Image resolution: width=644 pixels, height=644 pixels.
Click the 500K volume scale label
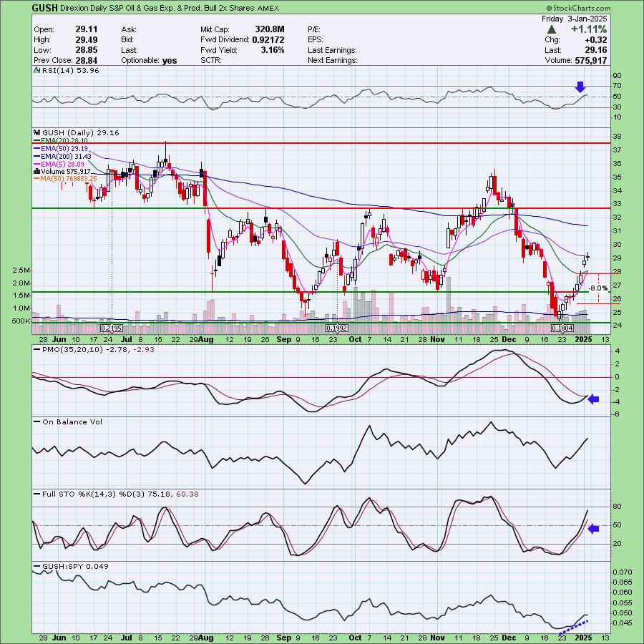(x=21, y=321)
